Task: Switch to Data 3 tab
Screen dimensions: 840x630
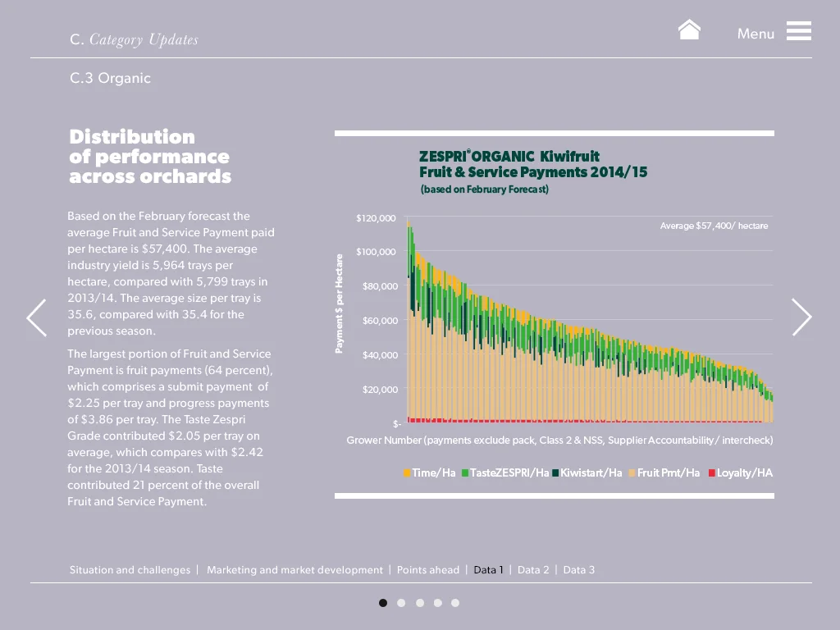Action: (578, 570)
